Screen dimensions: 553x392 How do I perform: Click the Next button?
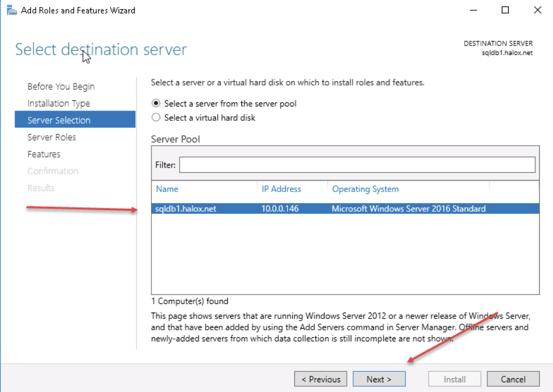coord(379,379)
